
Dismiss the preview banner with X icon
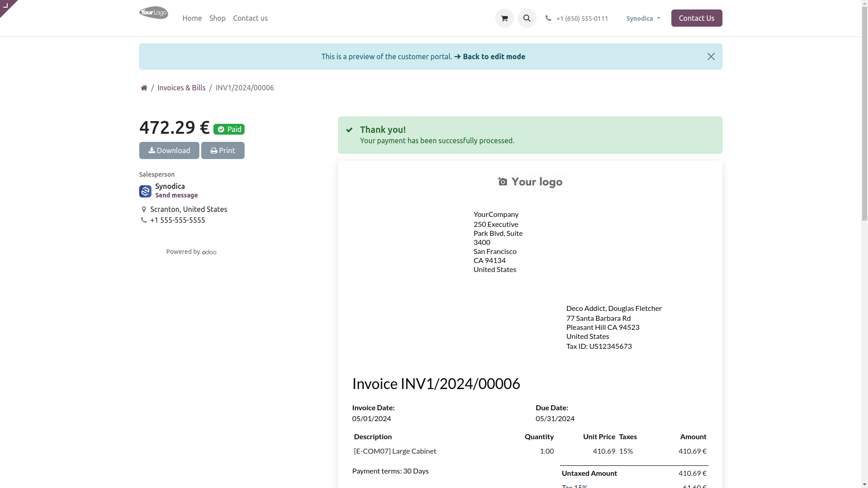[711, 56]
